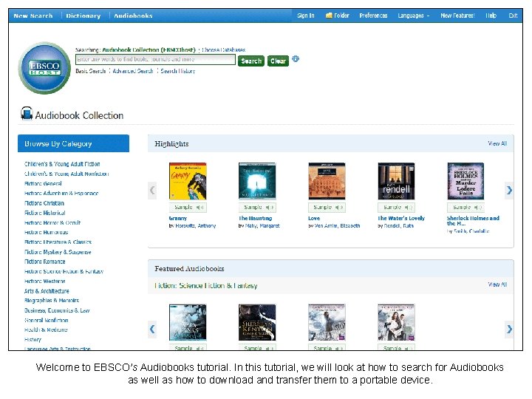Open Audiobooks from top menu
This screenshot has height=399, width=532.
pos(133,16)
